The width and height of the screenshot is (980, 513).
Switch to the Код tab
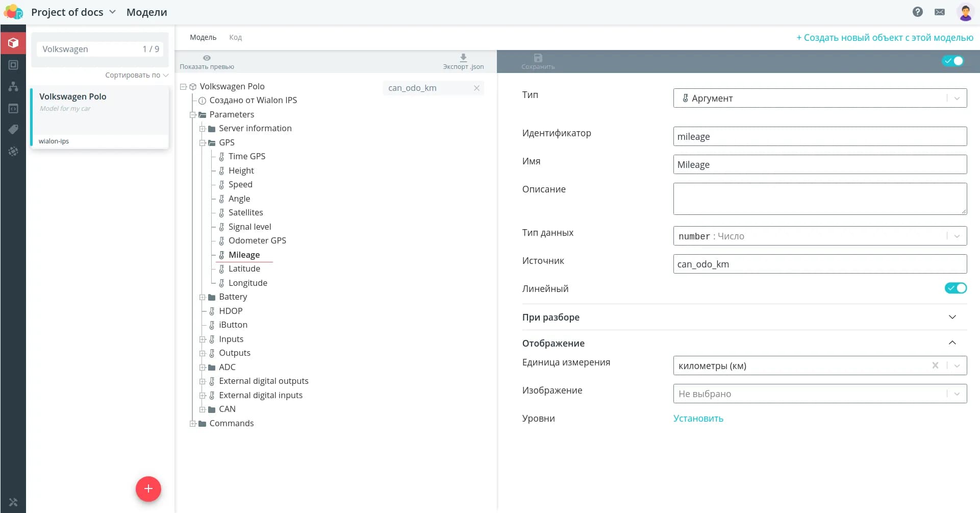(235, 37)
